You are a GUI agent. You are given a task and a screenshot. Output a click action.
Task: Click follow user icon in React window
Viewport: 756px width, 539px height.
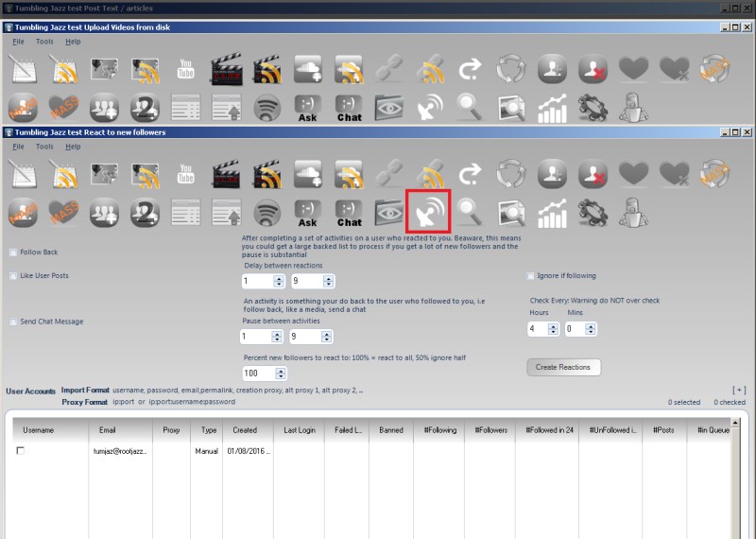(552, 174)
